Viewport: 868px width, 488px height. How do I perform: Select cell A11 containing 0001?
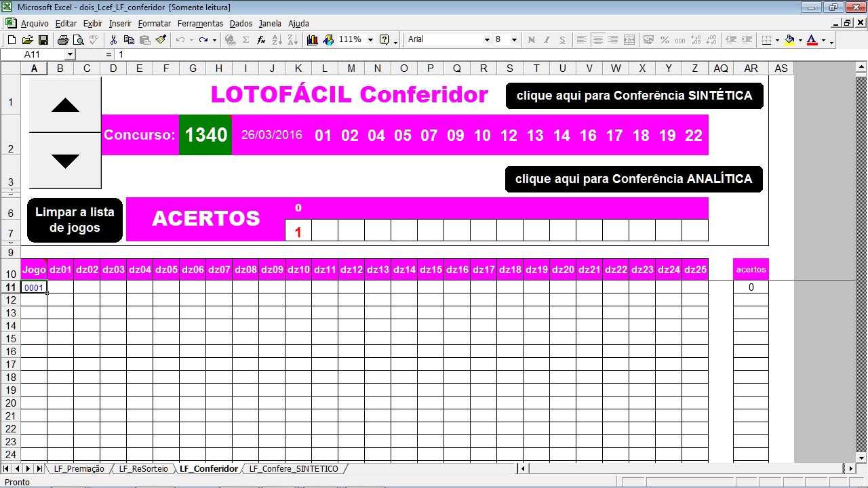34,287
